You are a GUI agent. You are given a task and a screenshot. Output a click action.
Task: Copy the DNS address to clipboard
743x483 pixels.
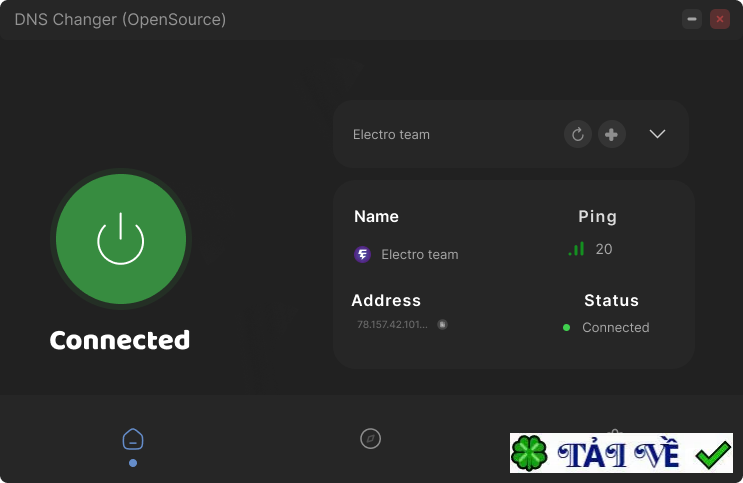point(442,324)
